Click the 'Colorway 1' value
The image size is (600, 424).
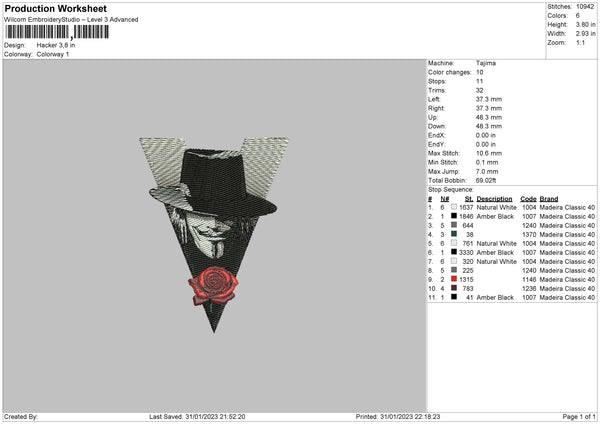tap(53, 54)
